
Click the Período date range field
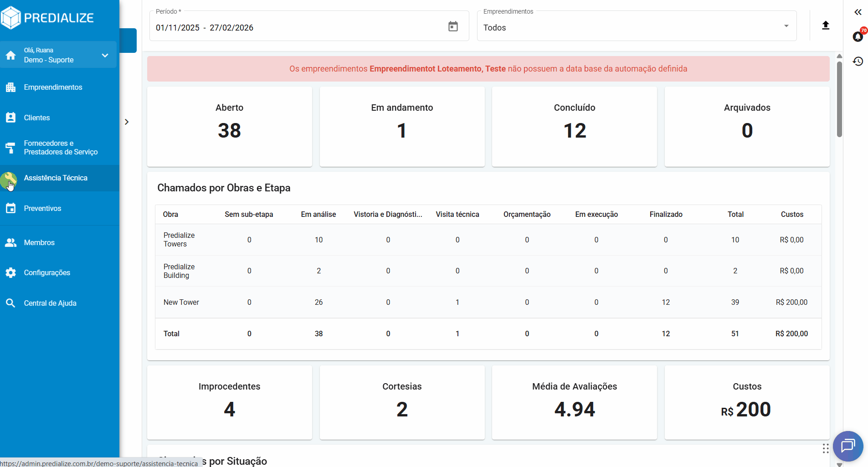[x=296, y=27]
